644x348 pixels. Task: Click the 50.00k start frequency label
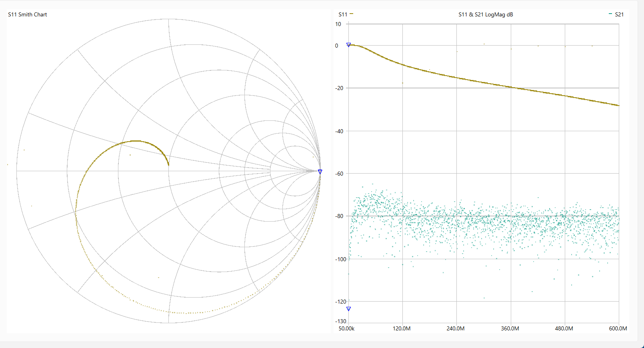pyautogui.click(x=346, y=328)
